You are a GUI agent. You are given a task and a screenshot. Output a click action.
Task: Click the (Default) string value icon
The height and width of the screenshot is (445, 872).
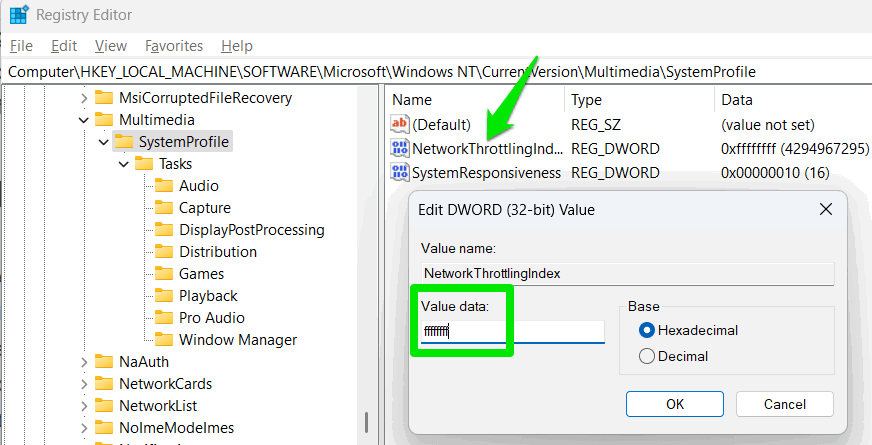(400, 124)
